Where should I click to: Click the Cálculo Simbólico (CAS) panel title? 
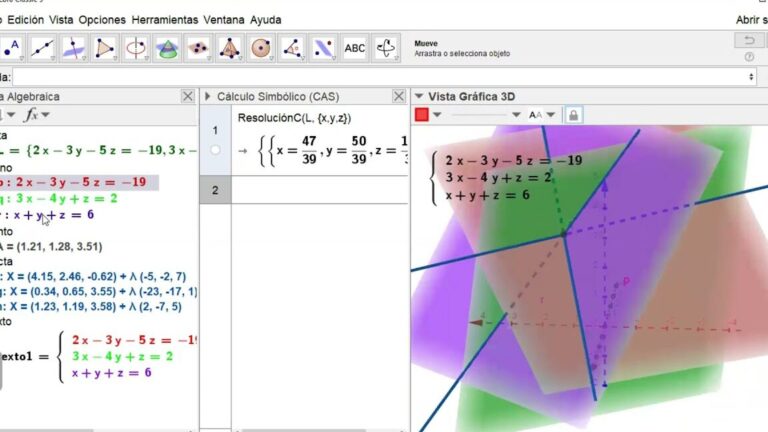click(278, 96)
